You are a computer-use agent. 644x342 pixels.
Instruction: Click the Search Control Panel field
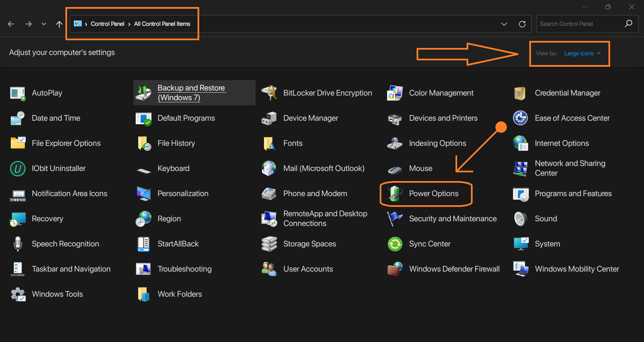[580, 24]
